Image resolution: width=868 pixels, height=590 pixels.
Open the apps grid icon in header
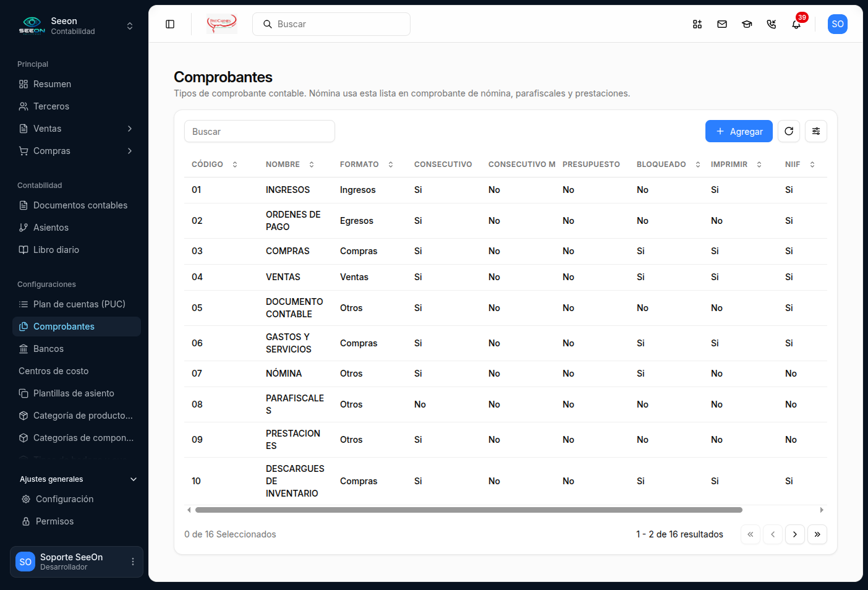(x=697, y=24)
